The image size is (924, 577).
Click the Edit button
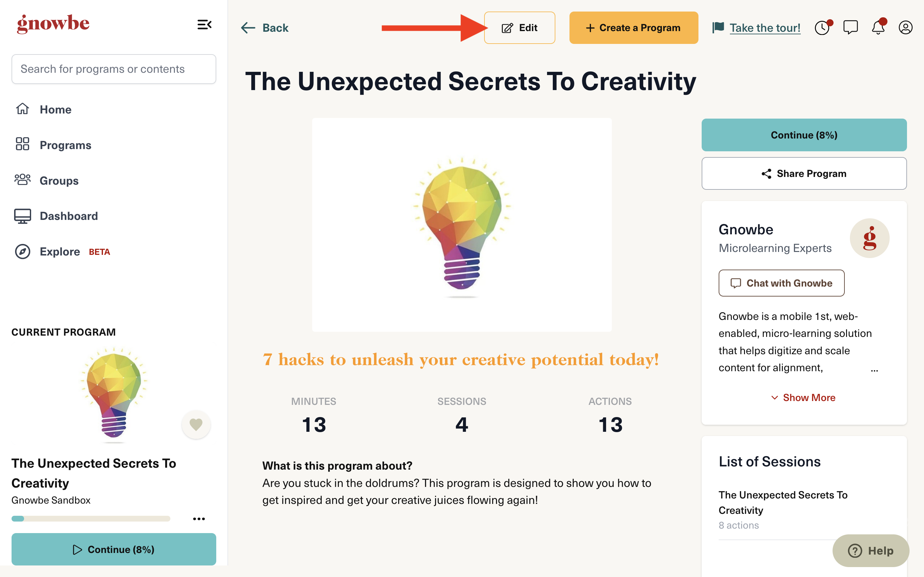(x=519, y=28)
